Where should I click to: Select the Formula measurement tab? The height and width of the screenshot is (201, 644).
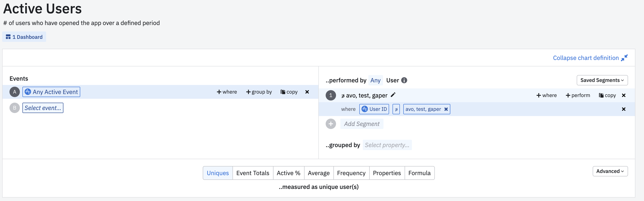coord(419,173)
